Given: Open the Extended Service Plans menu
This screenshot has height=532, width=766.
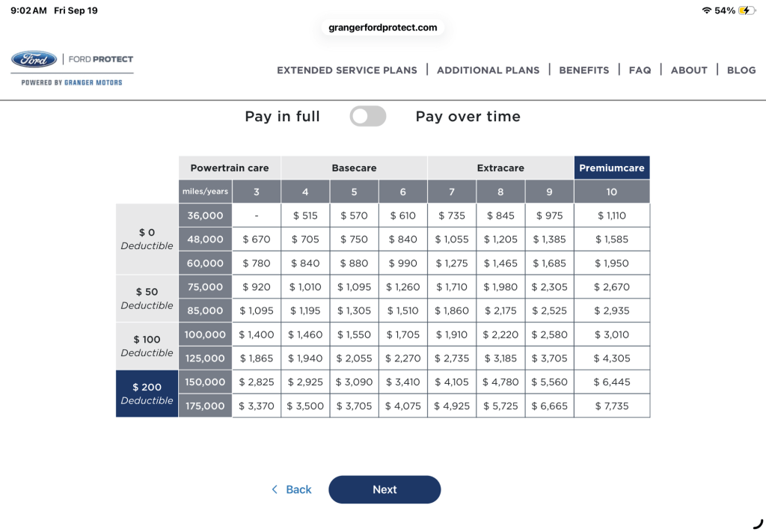Looking at the screenshot, I should point(347,70).
